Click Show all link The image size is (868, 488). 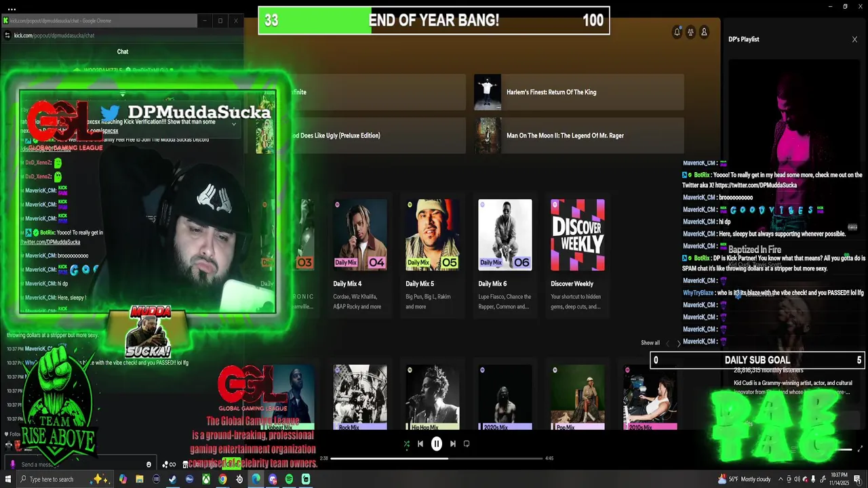click(650, 343)
